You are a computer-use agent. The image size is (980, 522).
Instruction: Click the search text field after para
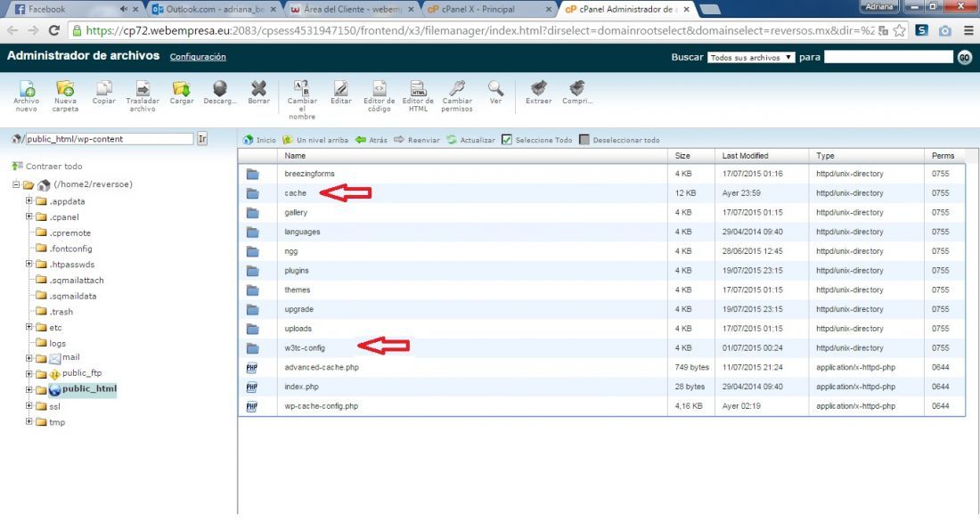(x=889, y=57)
